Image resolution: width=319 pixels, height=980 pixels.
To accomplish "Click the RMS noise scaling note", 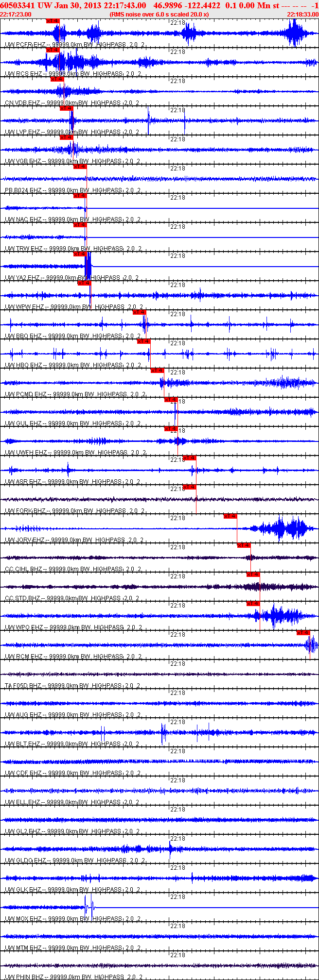I will pyautogui.click(x=159, y=15).
